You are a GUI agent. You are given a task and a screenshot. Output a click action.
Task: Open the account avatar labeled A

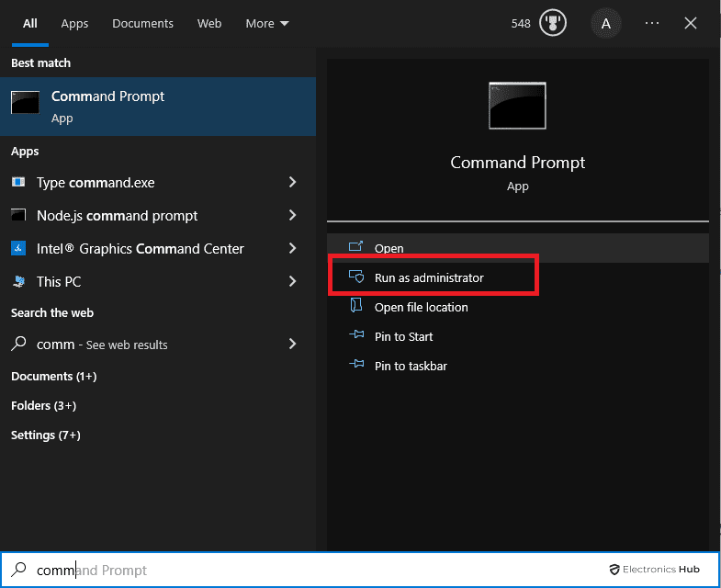pos(605,24)
